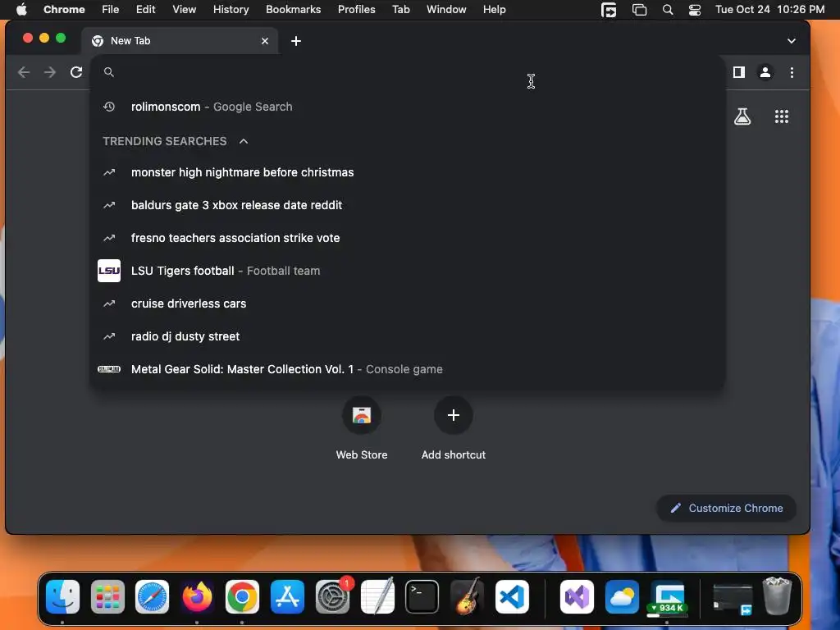Image resolution: width=840 pixels, height=630 pixels.
Task: Reload the current page
Action: pos(76,72)
